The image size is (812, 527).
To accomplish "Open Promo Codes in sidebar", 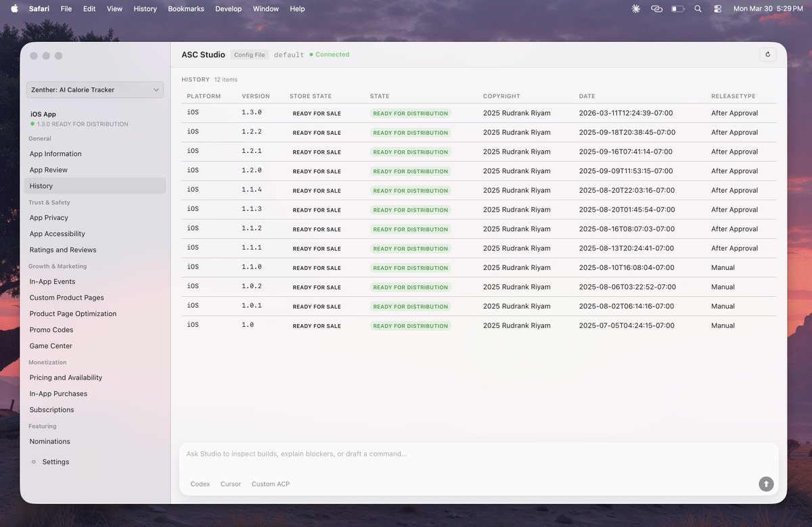I will (x=95, y=330).
